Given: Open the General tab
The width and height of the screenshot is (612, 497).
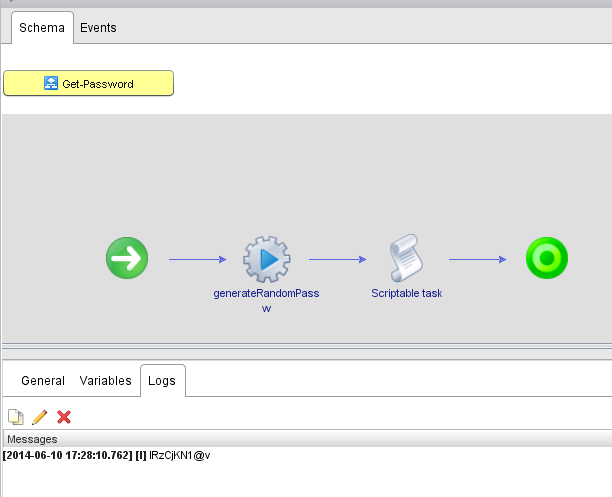Looking at the screenshot, I should [x=43, y=381].
